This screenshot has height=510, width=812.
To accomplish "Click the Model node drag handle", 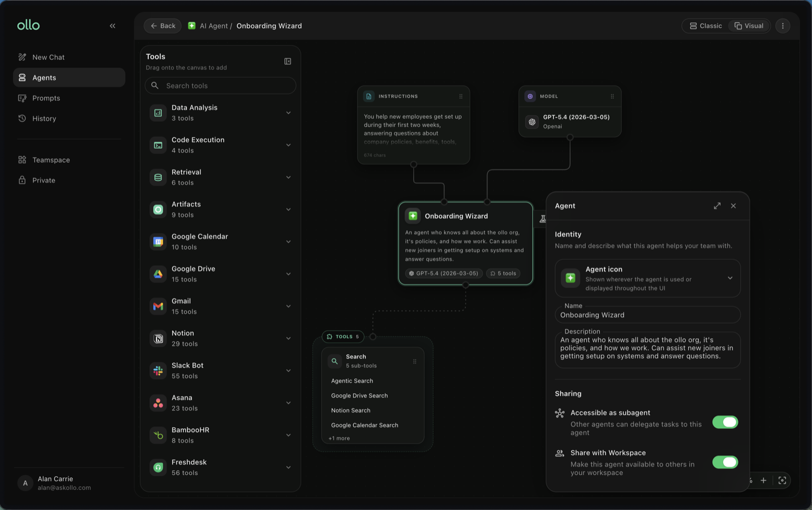I will 612,96.
